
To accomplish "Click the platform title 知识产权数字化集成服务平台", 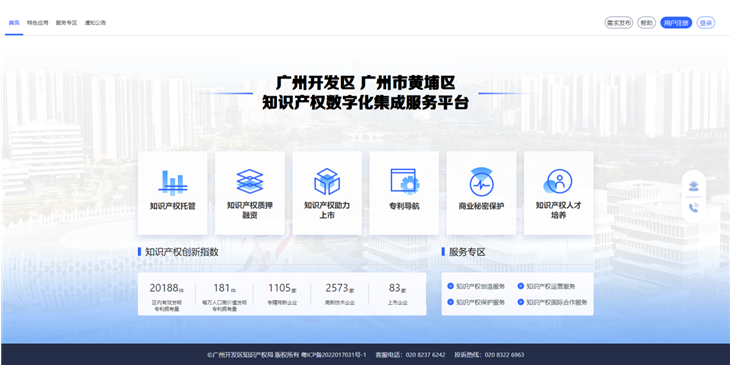I will coord(366,103).
